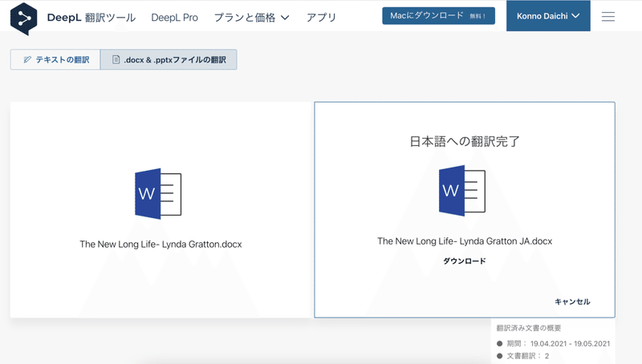Click the Macにダウンロード button
Screen dimensions: 642x364
(x=438, y=16)
